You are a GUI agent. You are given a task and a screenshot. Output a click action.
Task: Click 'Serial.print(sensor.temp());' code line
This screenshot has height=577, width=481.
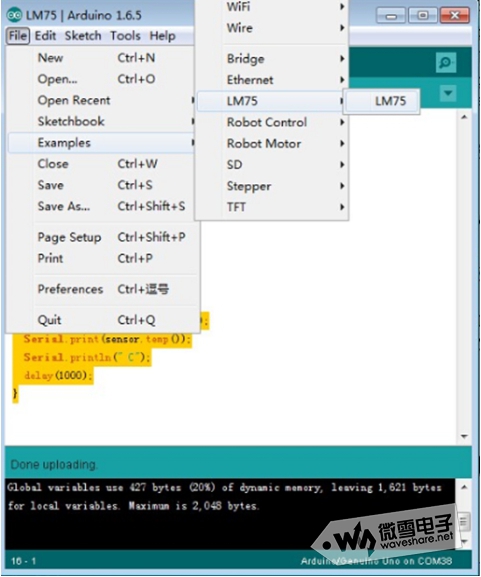[x=107, y=339]
